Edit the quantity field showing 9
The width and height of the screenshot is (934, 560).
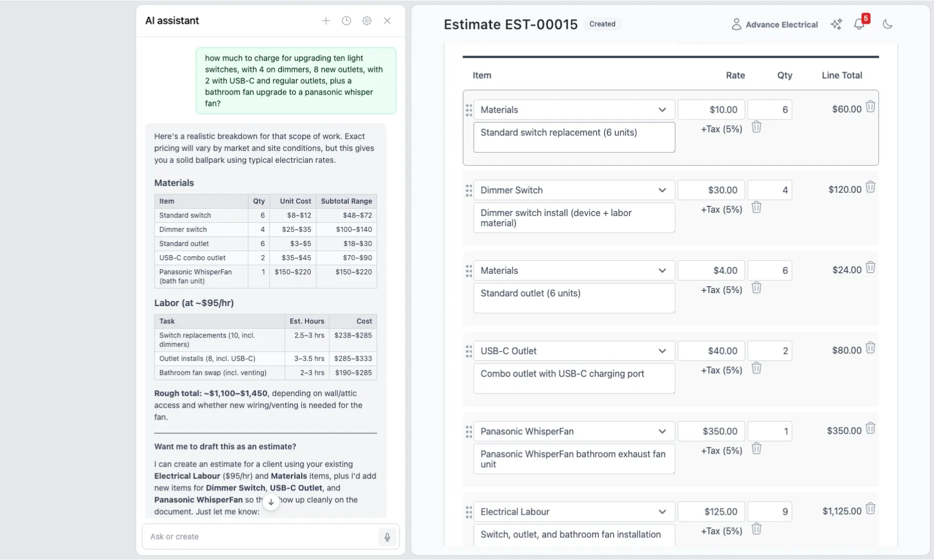point(770,511)
